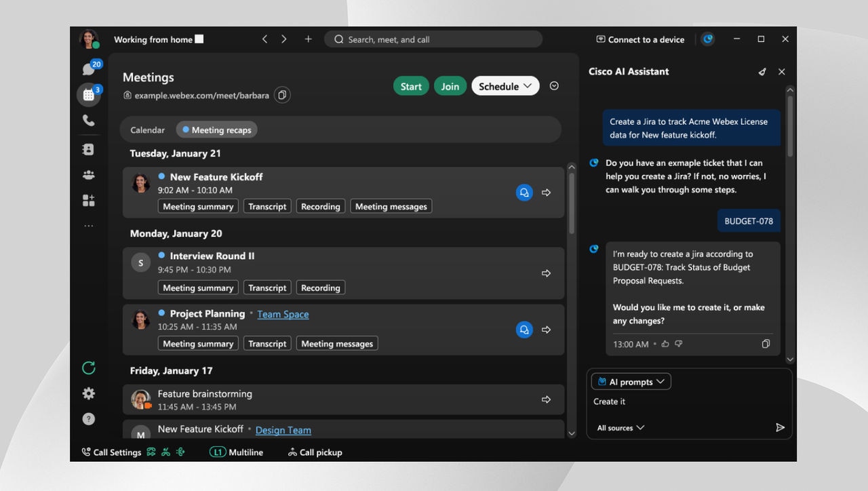
Task: Go back with the left arrow
Action: tap(265, 39)
